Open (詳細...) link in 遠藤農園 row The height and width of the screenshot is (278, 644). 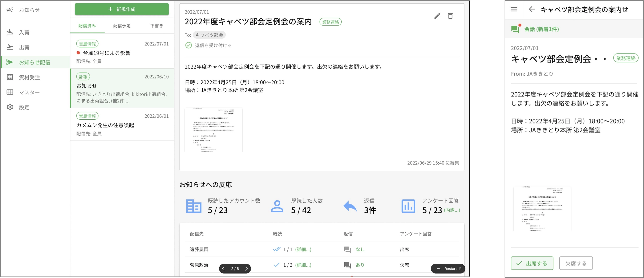(303, 249)
